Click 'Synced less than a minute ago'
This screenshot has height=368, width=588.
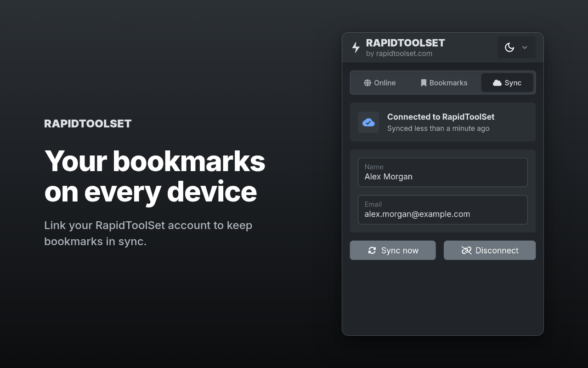(438, 128)
